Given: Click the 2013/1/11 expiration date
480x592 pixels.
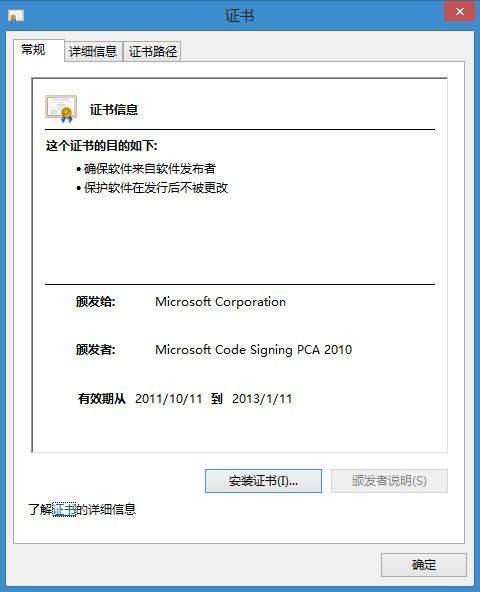Looking at the screenshot, I should click(x=262, y=399).
